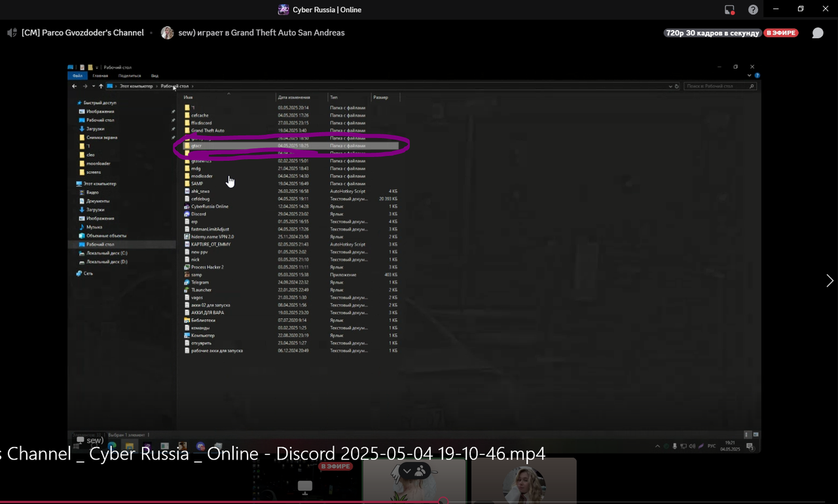Screen dimensions: 838x504
Task: Select the Telegram shortcut icon
Action: 187,282
